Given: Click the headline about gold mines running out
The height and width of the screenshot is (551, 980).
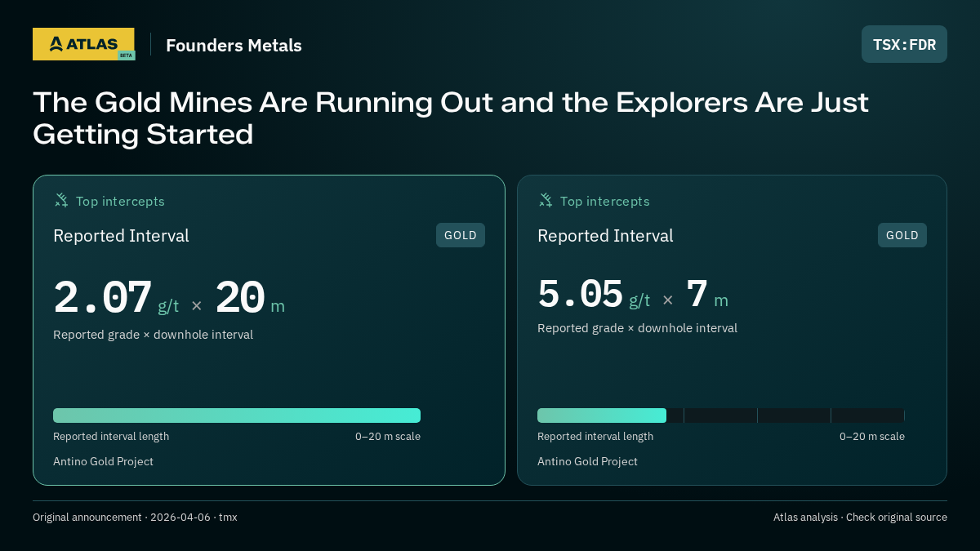Looking at the screenshot, I should click(451, 118).
